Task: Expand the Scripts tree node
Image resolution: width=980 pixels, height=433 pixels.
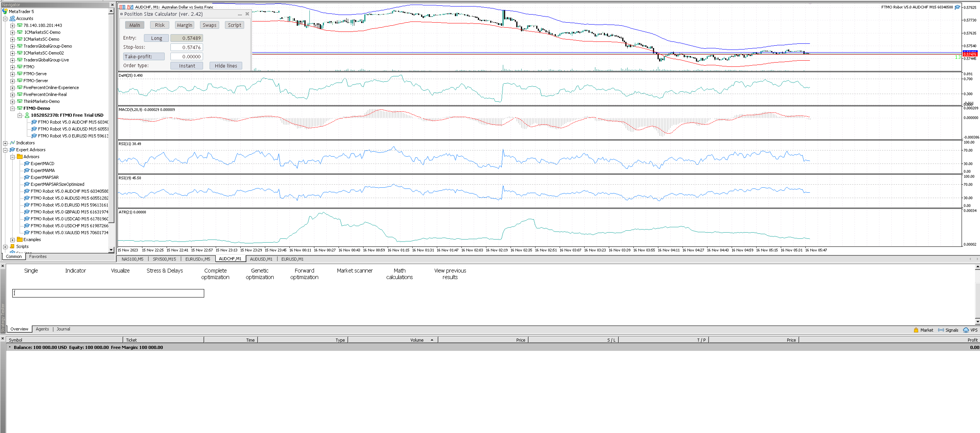Action: [5, 247]
